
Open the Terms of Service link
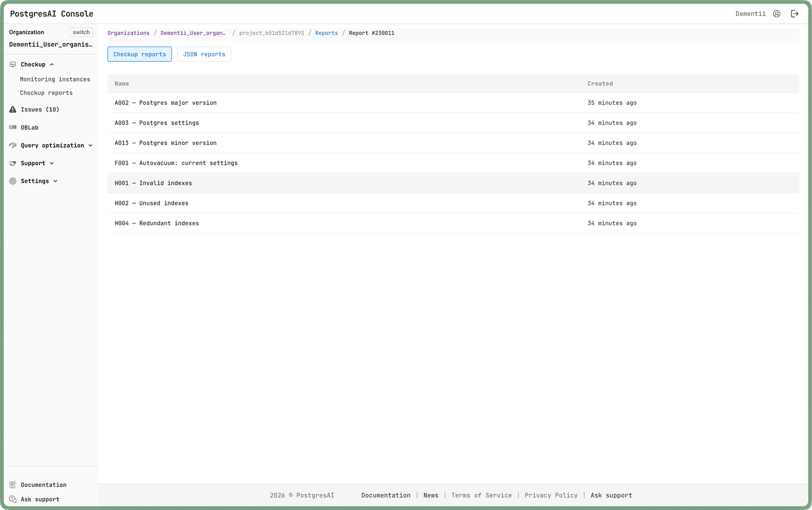tap(481, 495)
